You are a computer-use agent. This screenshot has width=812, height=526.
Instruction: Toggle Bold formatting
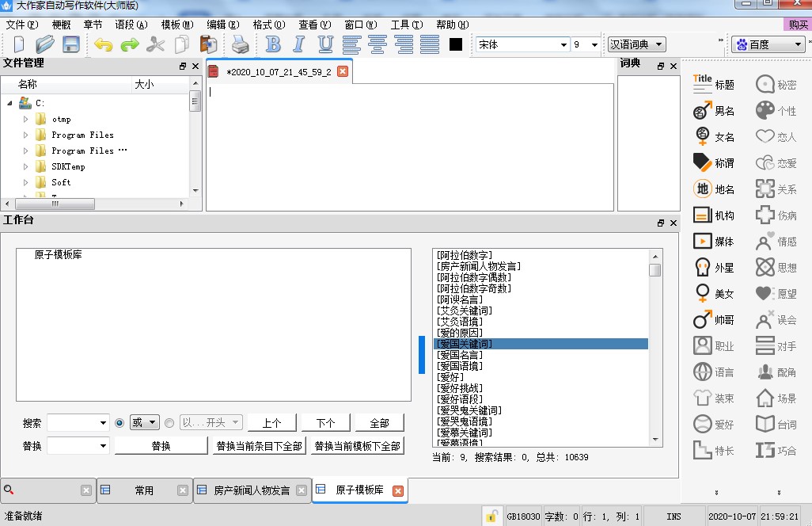pyautogui.click(x=273, y=44)
